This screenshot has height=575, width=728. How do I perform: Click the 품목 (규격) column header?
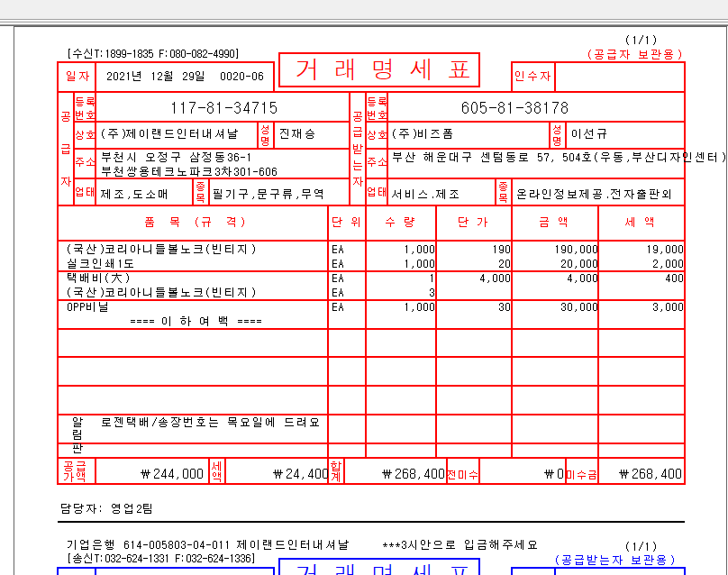192,223
